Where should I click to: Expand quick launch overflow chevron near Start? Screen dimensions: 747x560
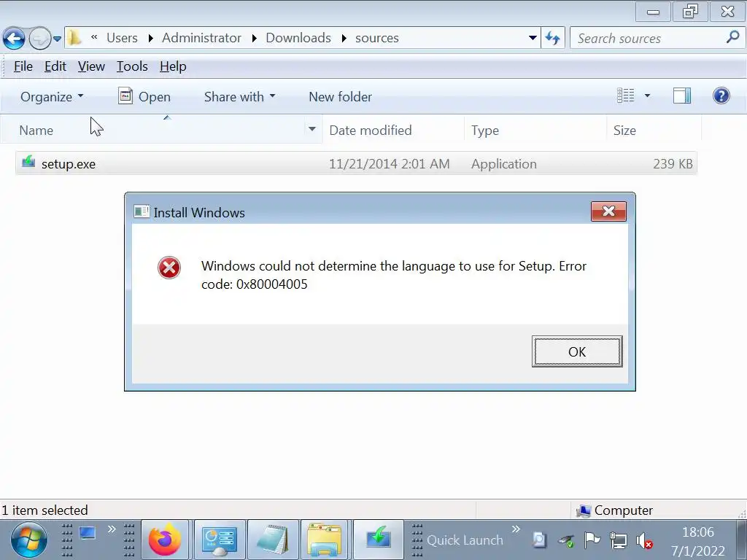pyautogui.click(x=112, y=529)
